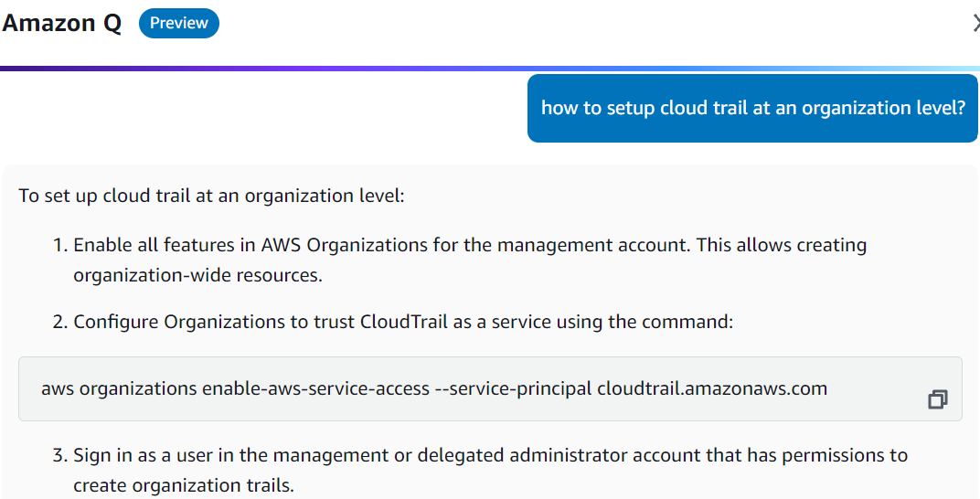Screen dimensions: 980x499
Task: Click the list number 2 in the response
Action: coord(60,322)
